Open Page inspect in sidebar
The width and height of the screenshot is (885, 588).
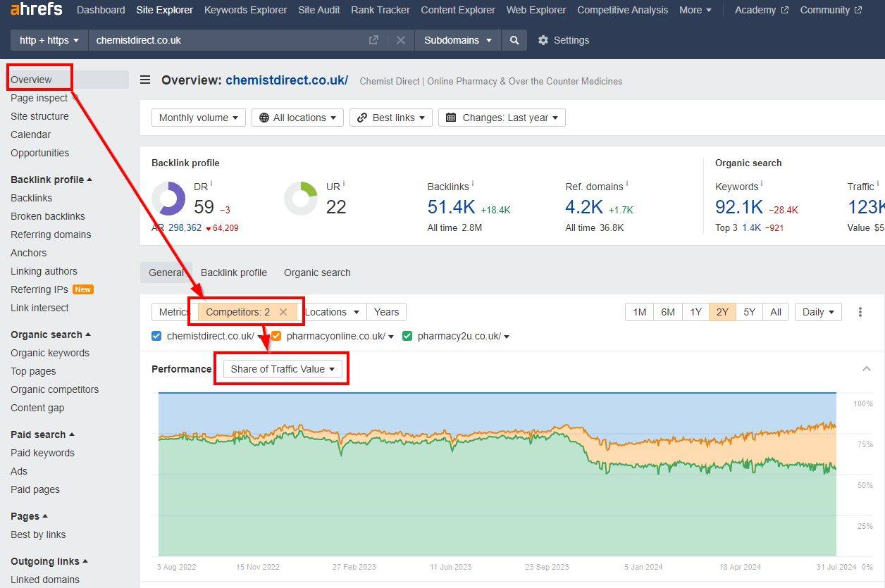point(39,98)
